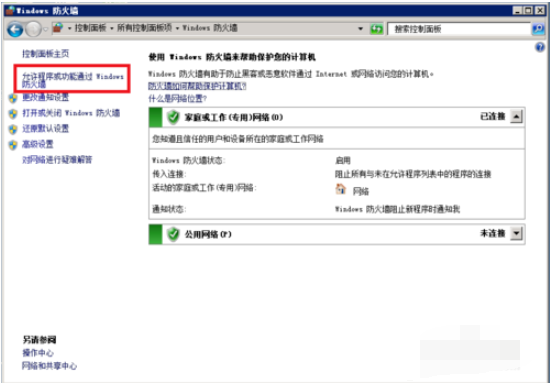Collapse the 家庭或工作(专用)网络 section

[x=516, y=116]
